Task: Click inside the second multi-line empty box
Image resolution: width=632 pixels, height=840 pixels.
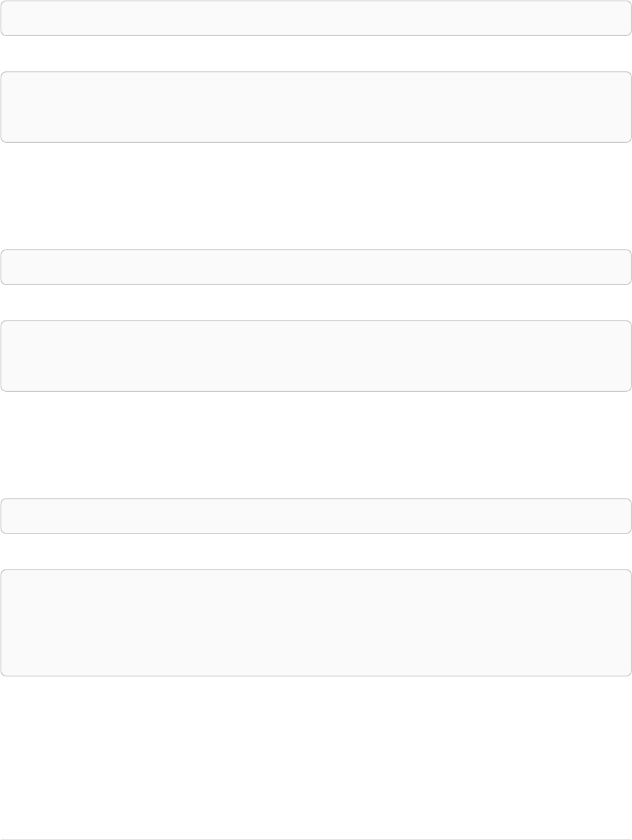Action: point(316,356)
